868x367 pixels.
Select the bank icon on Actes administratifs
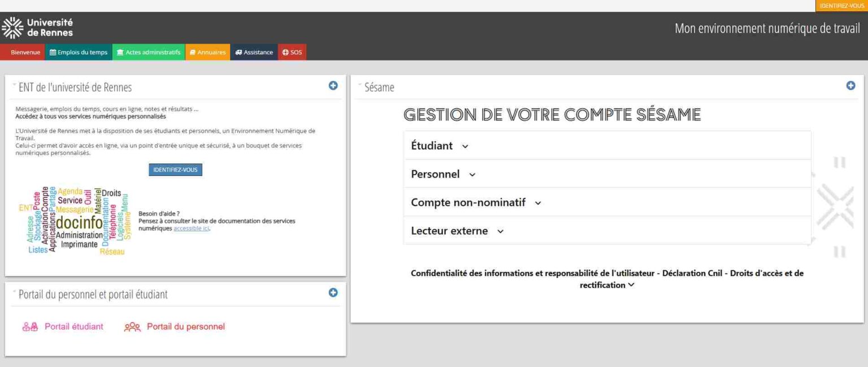120,52
